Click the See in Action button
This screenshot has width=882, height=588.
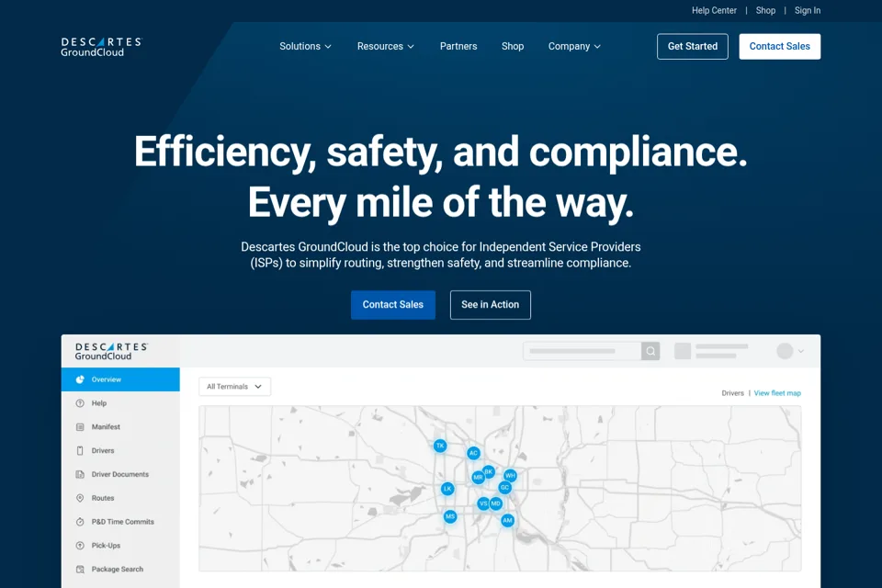[x=491, y=305]
